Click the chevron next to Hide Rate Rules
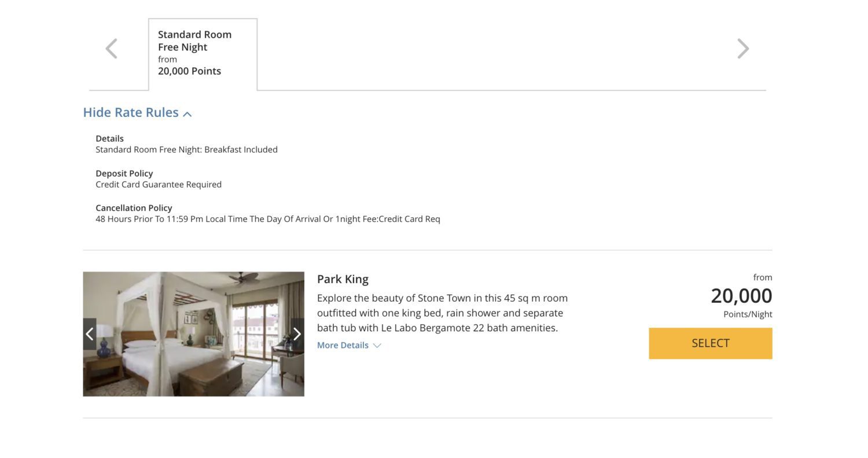 (x=187, y=114)
